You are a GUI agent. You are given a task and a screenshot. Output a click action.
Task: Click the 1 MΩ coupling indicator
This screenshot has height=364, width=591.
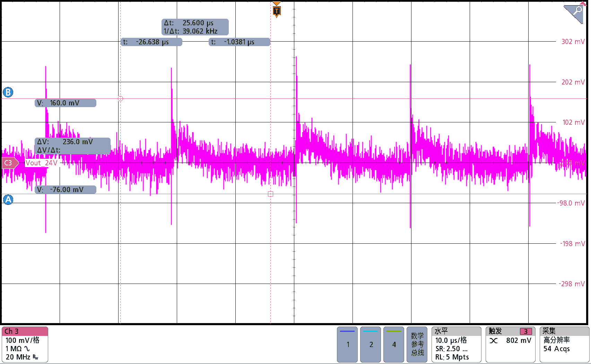[x=17, y=349]
